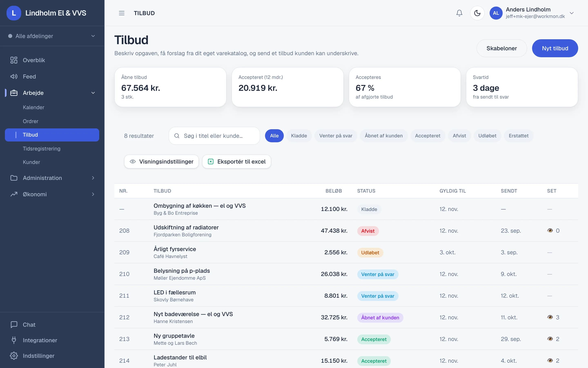Open Integrationer via its plug icon
The width and height of the screenshot is (588, 368).
point(14,340)
